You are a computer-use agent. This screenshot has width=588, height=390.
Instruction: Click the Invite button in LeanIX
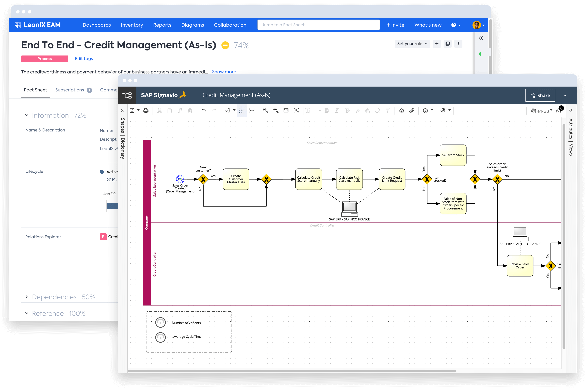(x=395, y=25)
